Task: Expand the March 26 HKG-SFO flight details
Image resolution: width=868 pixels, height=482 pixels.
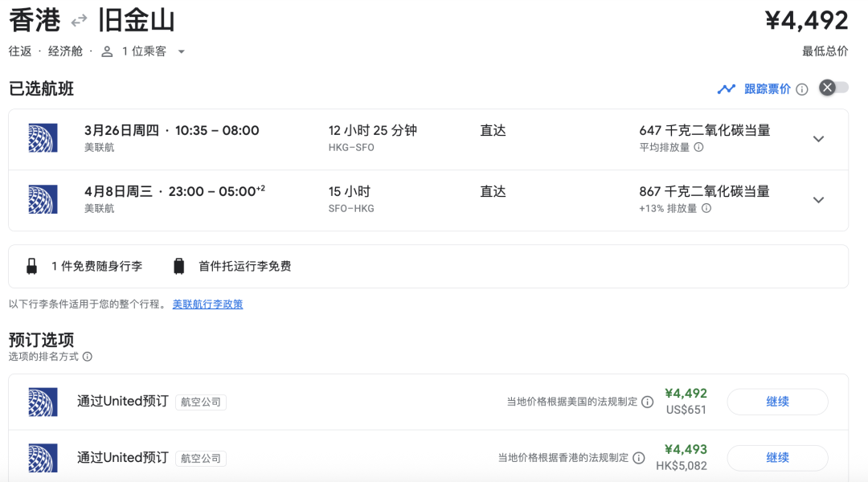Action: (818, 139)
